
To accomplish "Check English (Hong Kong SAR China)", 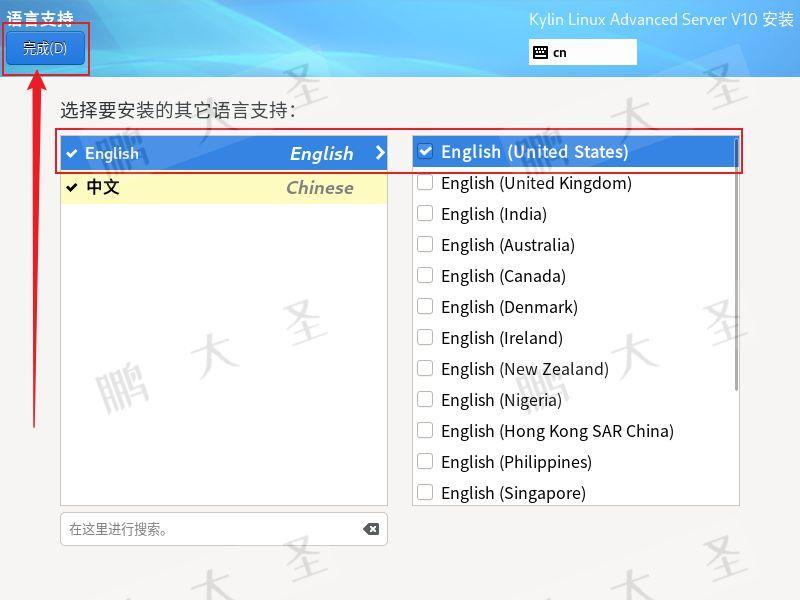I will click(425, 431).
